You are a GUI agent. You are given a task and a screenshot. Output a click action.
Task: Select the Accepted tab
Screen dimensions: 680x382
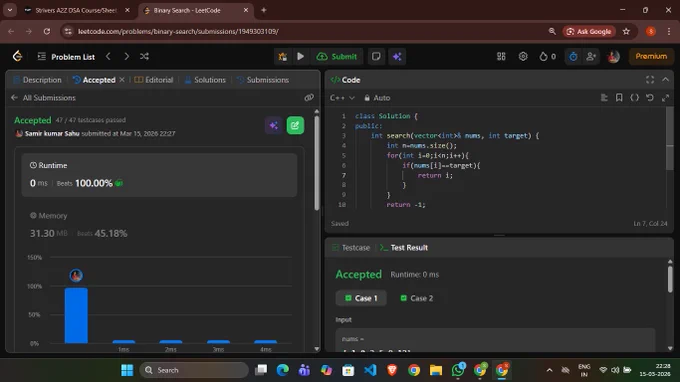tap(94, 80)
